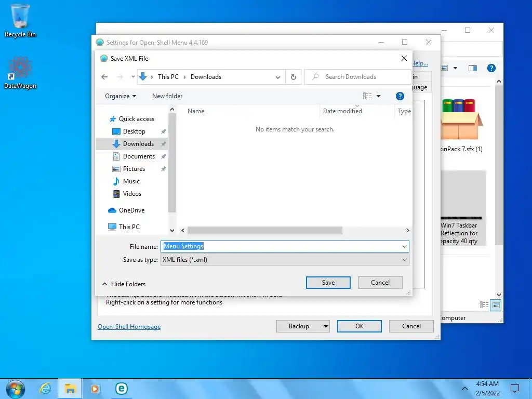Click the forward navigation arrow in the save dialog
Viewport: 532px width, 399px height.
click(120, 77)
